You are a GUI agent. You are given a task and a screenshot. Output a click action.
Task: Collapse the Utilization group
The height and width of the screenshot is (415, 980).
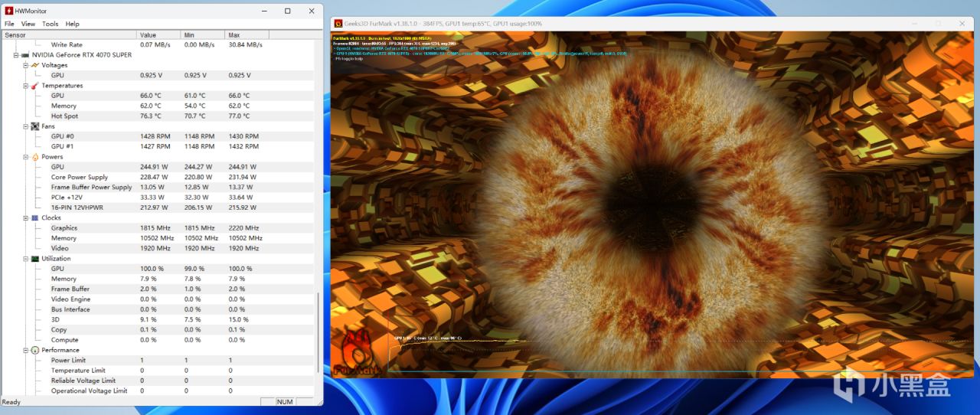[x=25, y=259]
